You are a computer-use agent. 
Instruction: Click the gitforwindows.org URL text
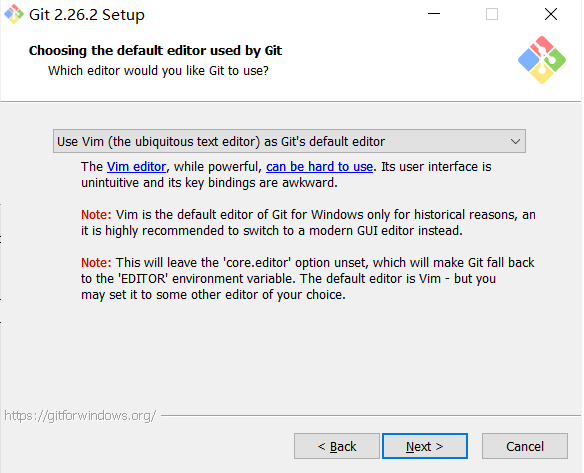point(80,416)
